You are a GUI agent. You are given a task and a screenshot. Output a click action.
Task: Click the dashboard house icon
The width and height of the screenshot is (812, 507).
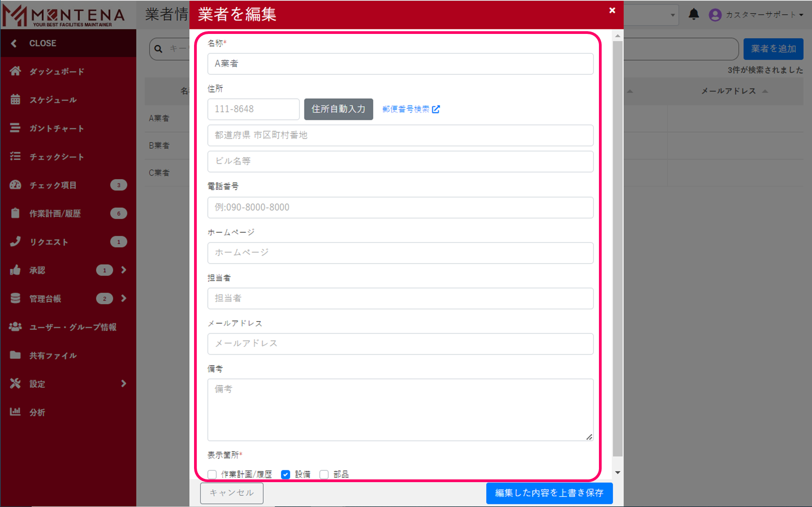pyautogui.click(x=15, y=71)
